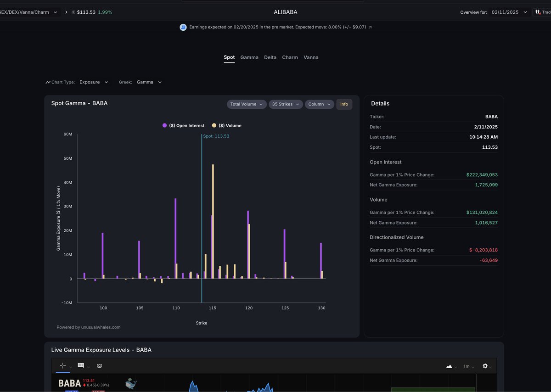Click the directionalized gamma value $-8,203,818

484,250
